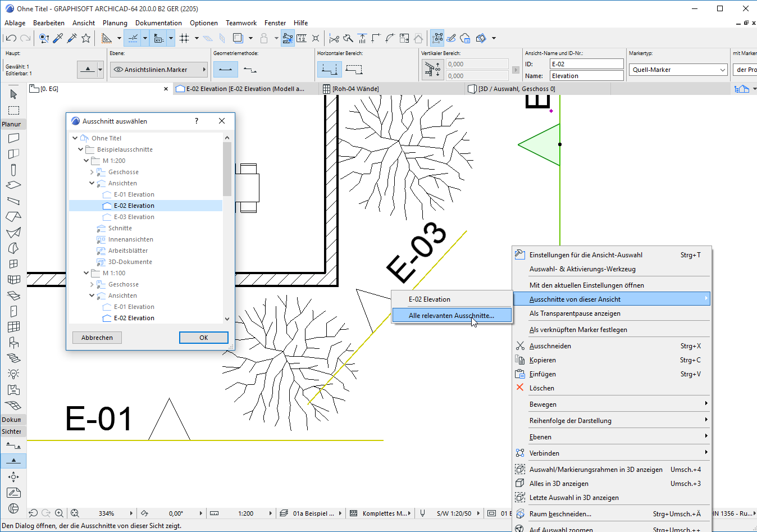Activate the Marquee tool
Screen dimensions: 757x532
pos(13,110)
